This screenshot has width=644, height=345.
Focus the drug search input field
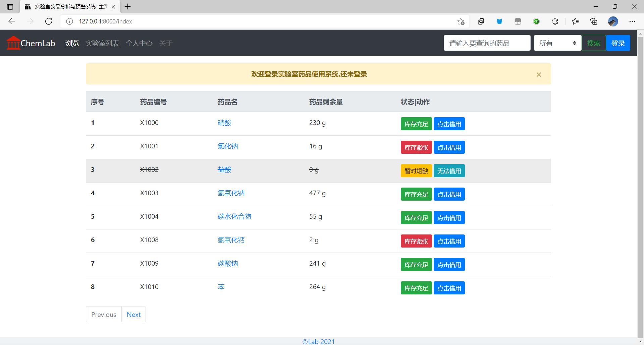coord(487,43)
